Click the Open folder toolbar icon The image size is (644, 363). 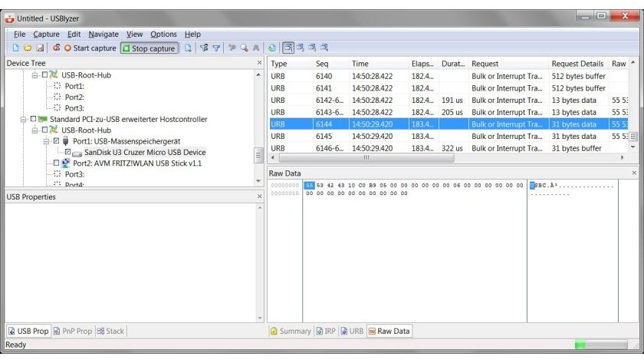[28, 48]
